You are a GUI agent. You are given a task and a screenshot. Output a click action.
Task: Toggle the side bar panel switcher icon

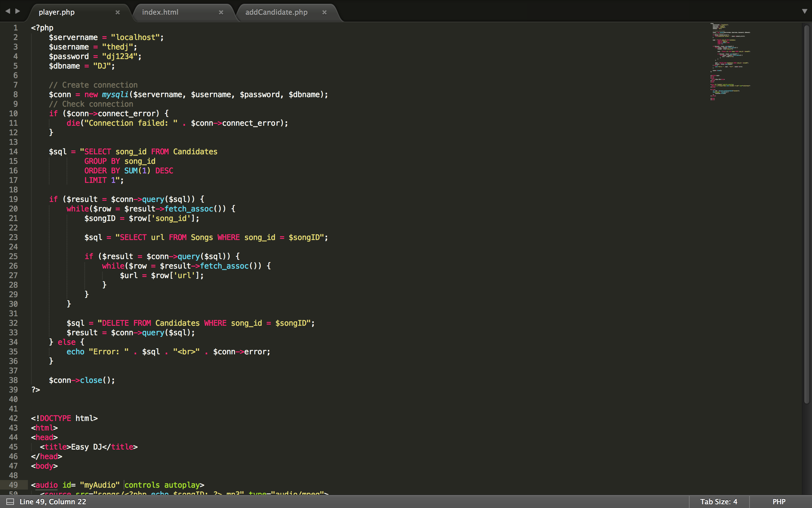pyautogui.click(x=10, y=502)
